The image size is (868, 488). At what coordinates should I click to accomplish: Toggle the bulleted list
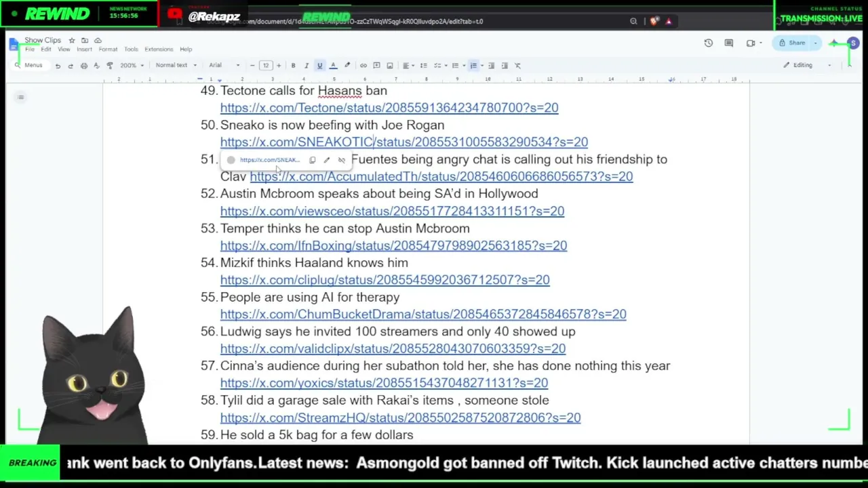coord(457,66)
